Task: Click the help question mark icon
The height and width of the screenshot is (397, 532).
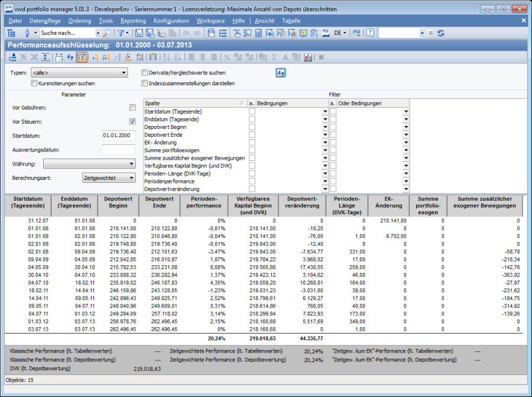Action: (x=371, y=33)
